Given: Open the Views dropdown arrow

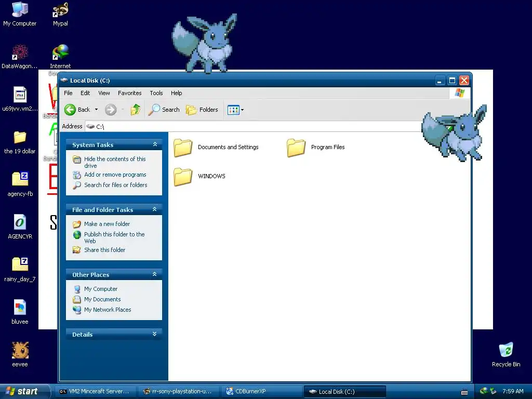Looking at the screenshot, I should point(242,110).
